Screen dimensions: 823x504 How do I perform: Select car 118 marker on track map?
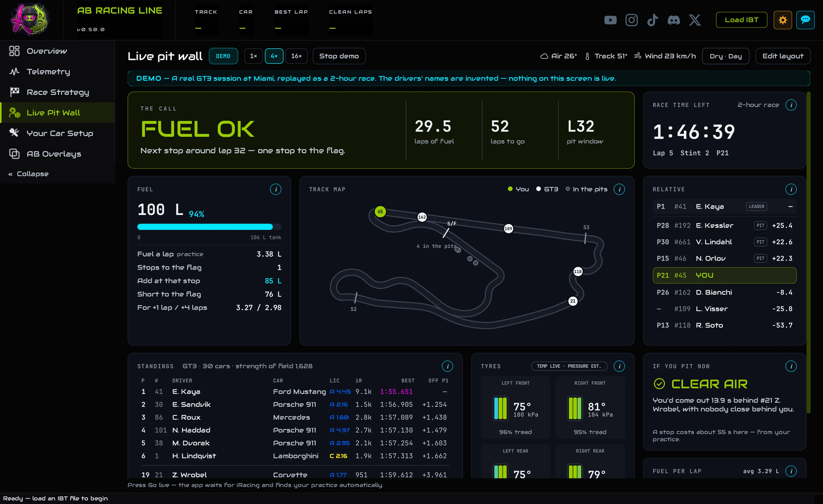click(577, 271)
